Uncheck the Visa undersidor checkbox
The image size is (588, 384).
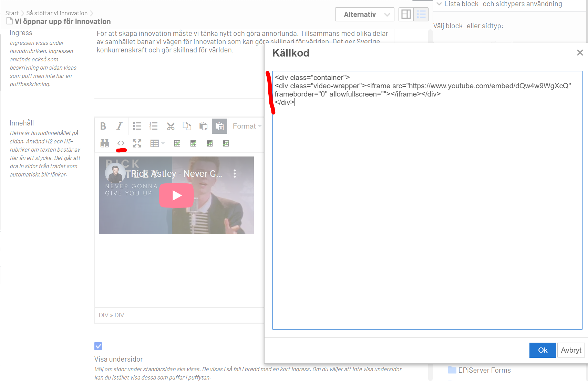[98, 346]
